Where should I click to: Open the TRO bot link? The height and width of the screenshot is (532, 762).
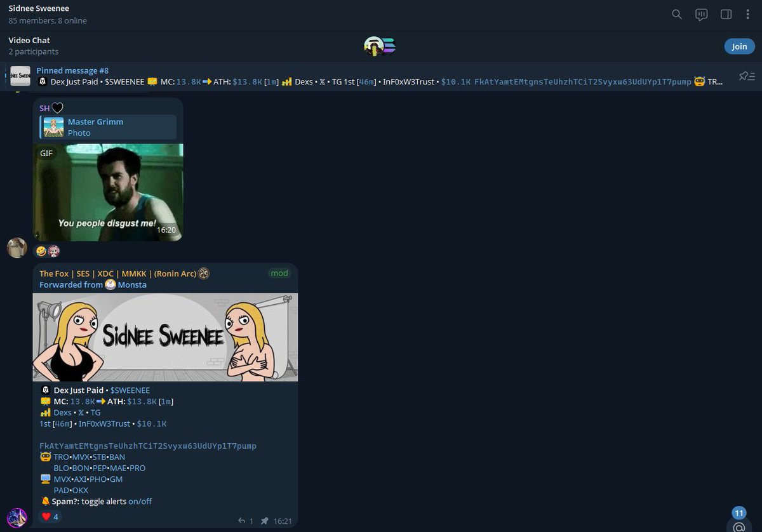click(x=62, y=457)
